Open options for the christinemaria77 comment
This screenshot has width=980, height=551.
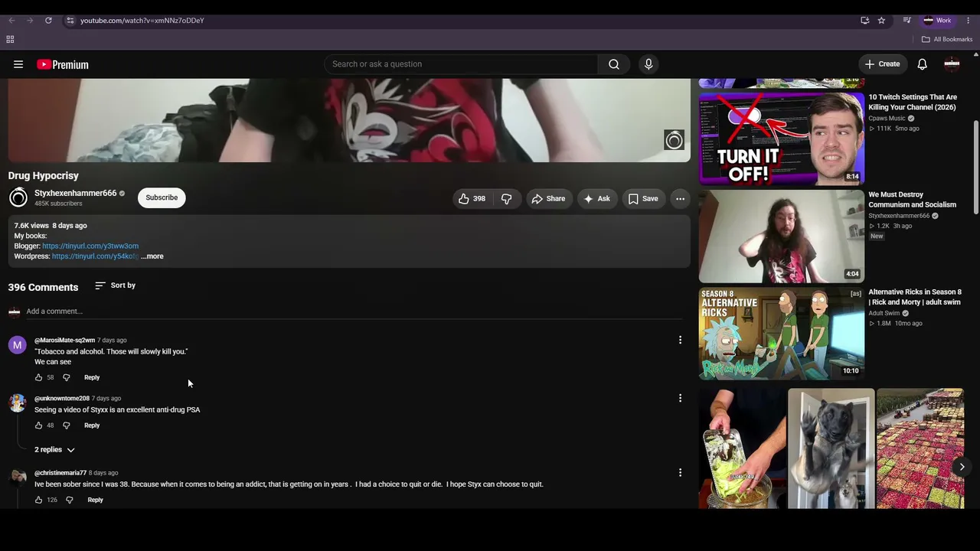pyautogui.click(x=680, y=472)
